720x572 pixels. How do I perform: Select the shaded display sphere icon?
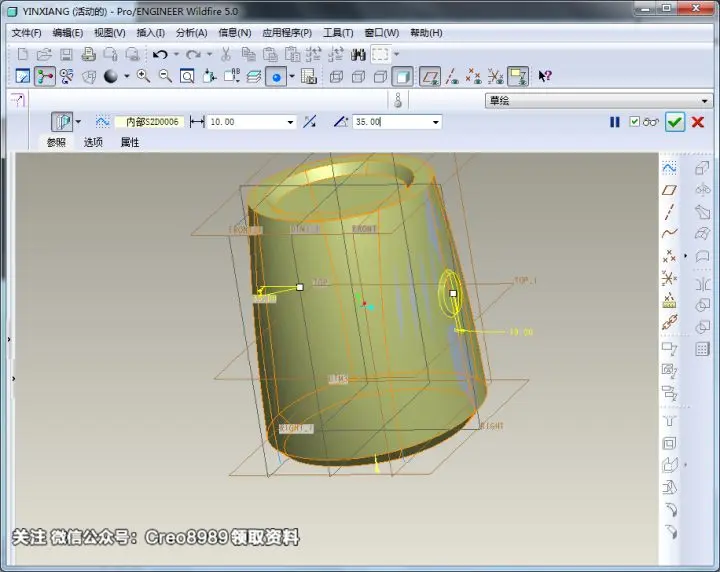click(111, 76)
